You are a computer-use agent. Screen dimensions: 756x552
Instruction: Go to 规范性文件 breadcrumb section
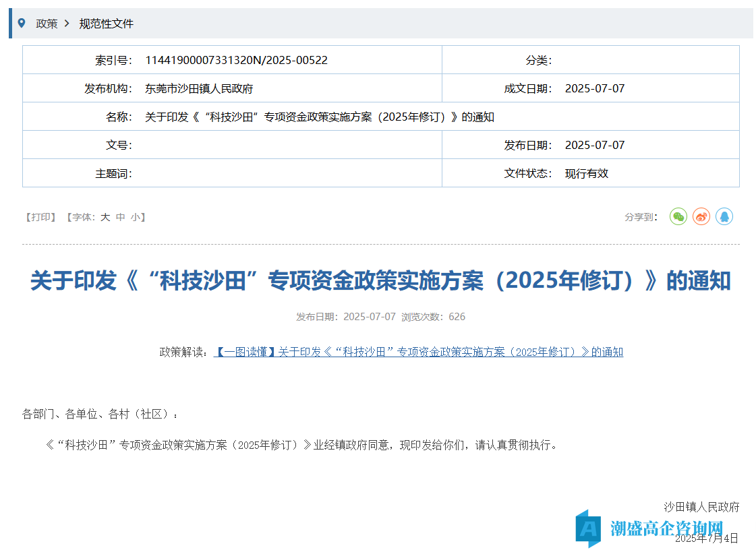107,24
